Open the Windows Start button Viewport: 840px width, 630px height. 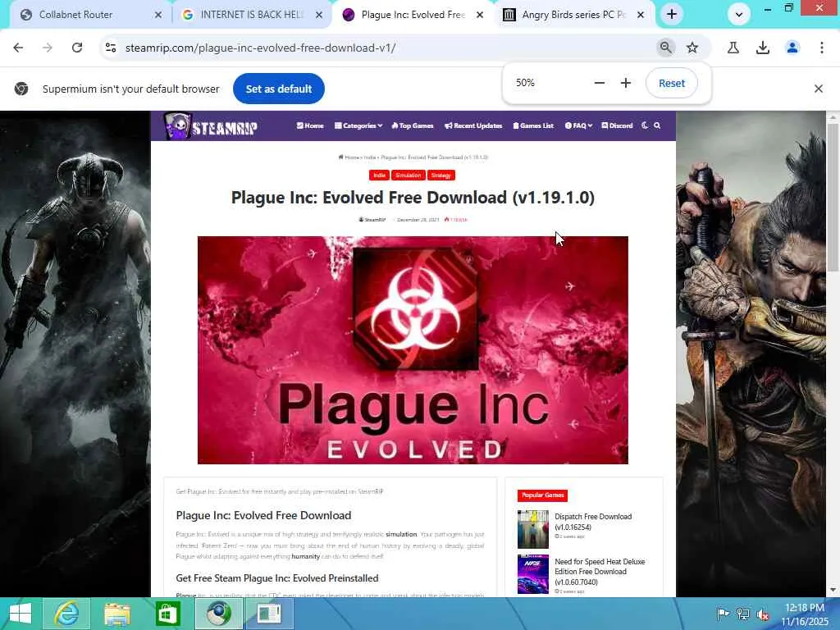(21, 614)
